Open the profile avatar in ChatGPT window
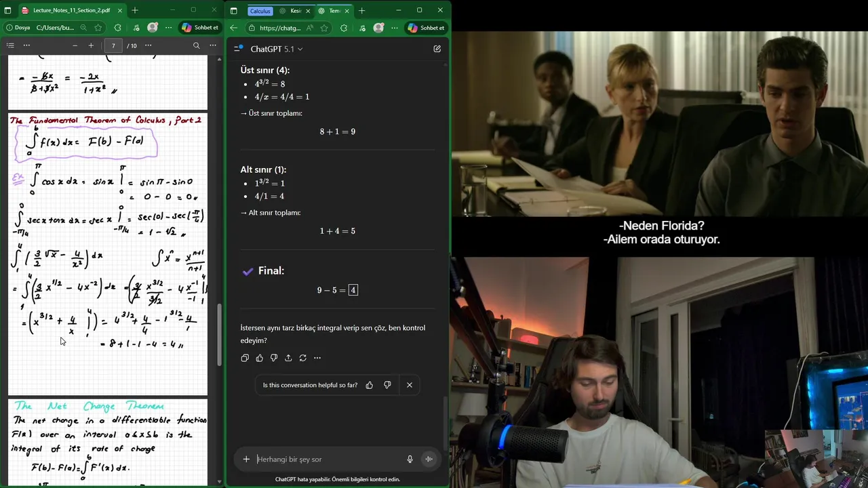This screenshot has width=868, height=488. pos(378,28)
